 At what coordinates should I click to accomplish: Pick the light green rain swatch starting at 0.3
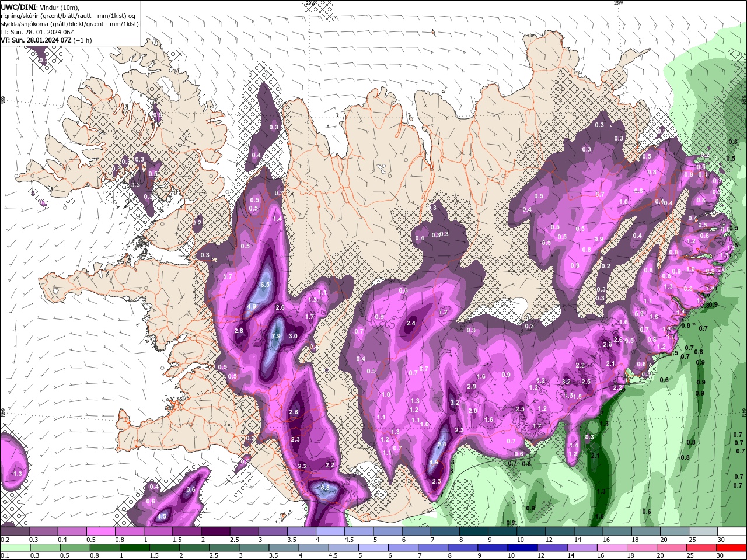pyautogui.click(x=44, y=548)
